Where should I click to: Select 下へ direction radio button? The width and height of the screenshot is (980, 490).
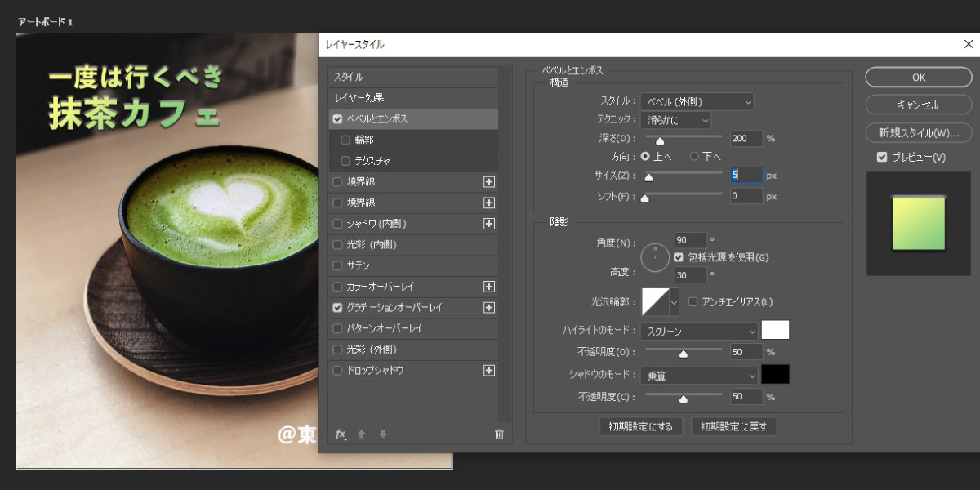695,155
